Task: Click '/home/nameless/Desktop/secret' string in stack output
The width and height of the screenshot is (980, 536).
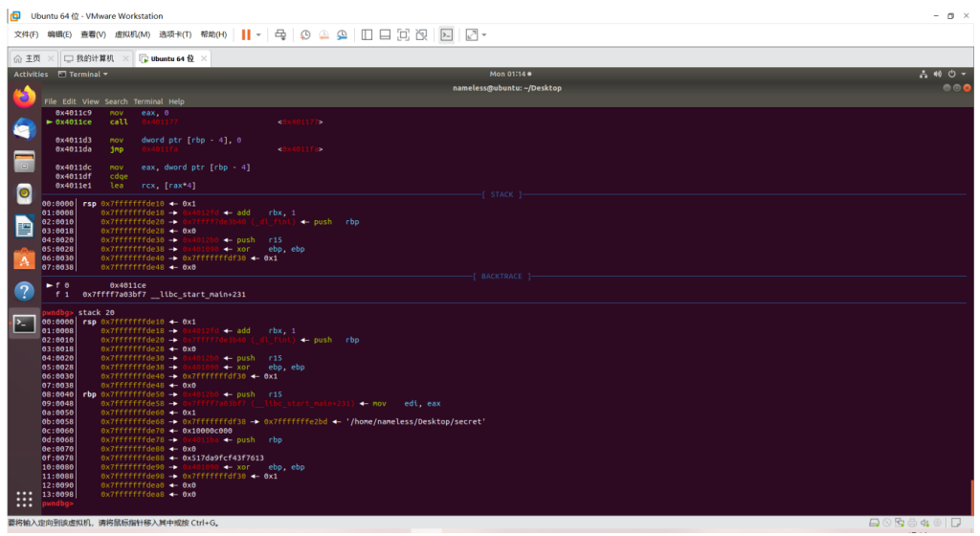Action: [x=415, y=422]
